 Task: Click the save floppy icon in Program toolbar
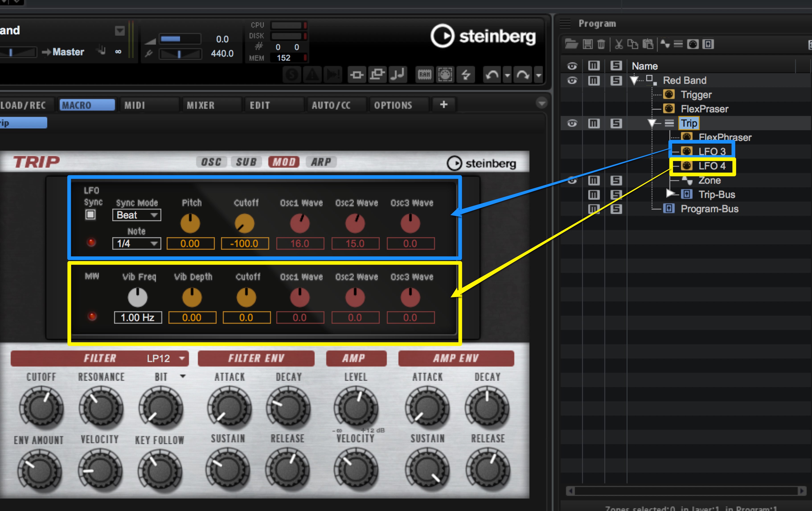(588, 44)
